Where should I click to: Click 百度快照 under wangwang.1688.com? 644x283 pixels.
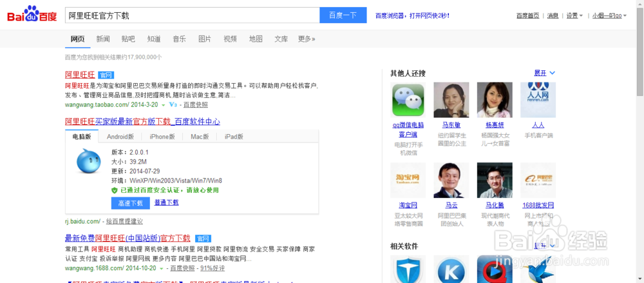point(182,268)
